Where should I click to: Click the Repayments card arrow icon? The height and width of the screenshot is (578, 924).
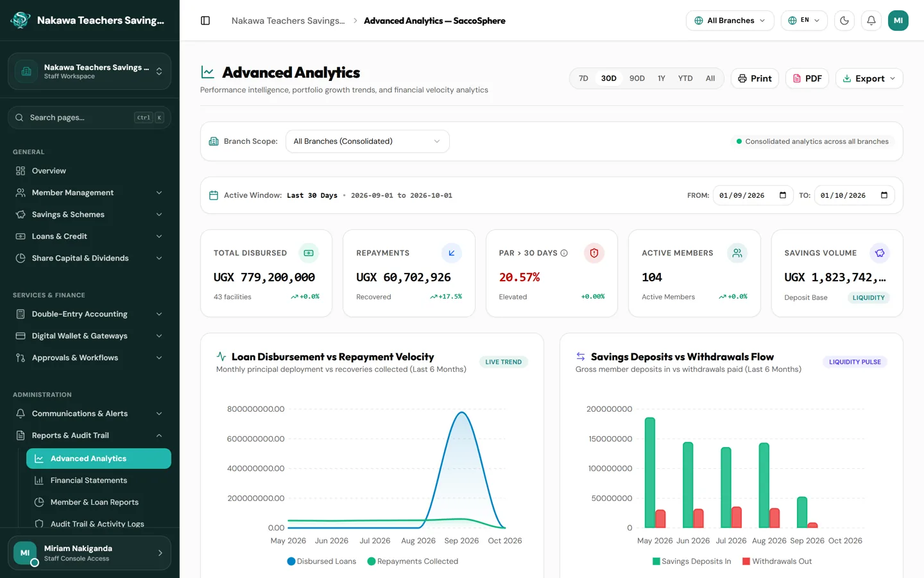click(x=452, y=253)
